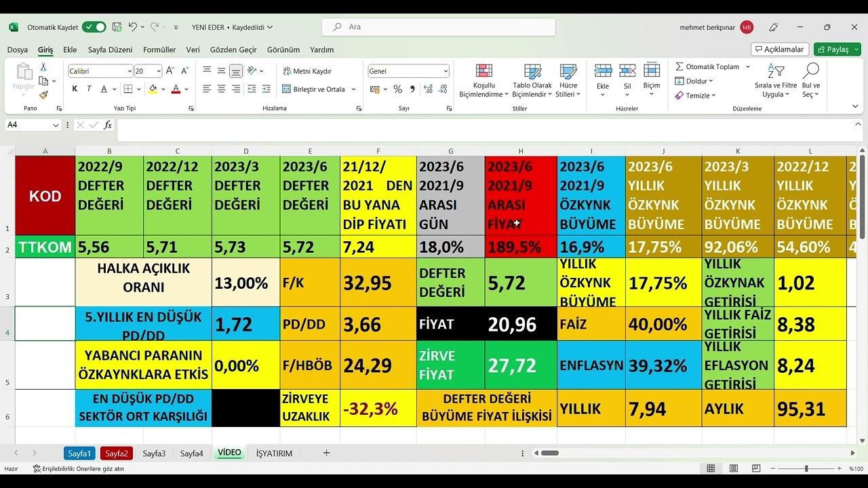Switch to the Veri ribbon tab

193,49
